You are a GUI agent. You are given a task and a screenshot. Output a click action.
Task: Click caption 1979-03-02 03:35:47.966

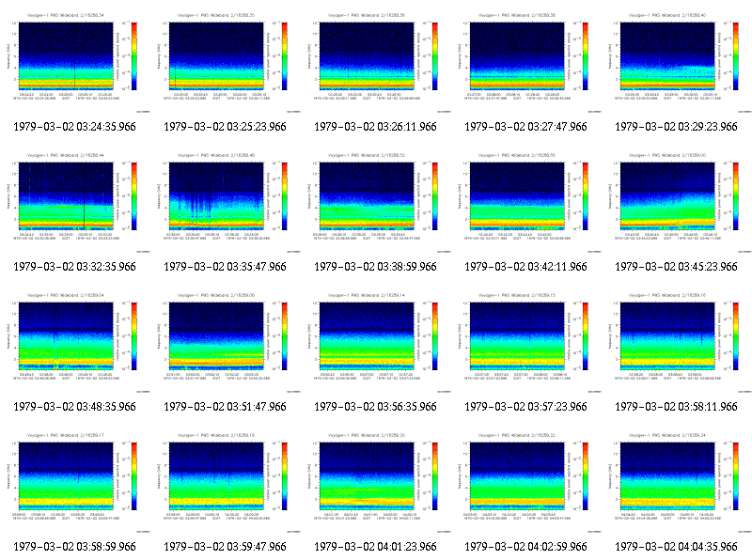pos(225,267)
